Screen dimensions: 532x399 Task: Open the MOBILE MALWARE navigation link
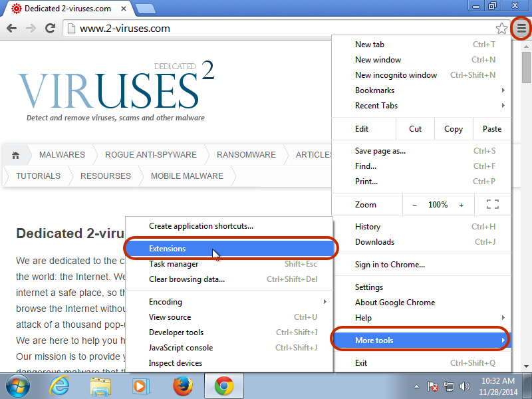tap(187, 176)
